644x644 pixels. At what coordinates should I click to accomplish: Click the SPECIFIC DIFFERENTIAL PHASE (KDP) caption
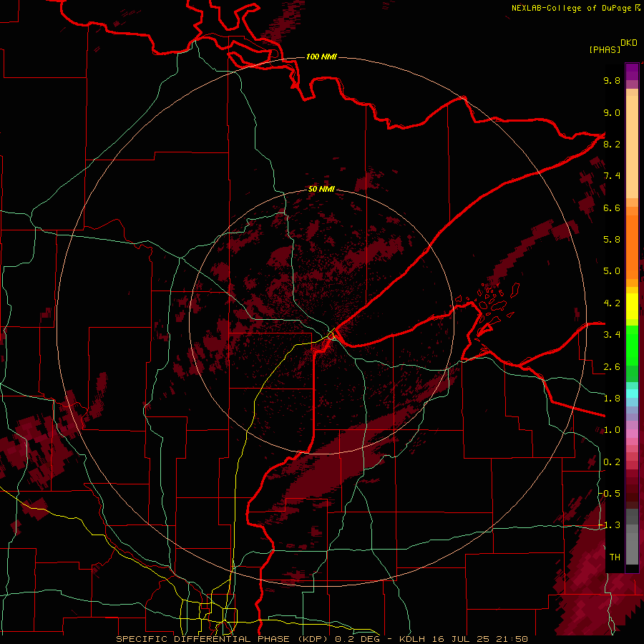click(223, 639)
